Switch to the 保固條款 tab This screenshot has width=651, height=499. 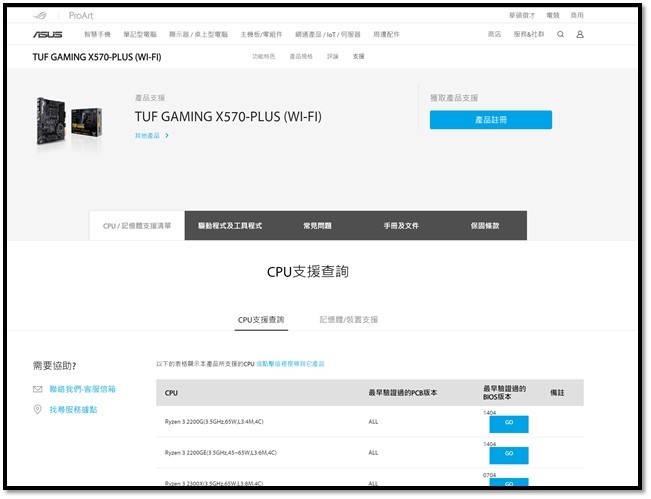pyautogui.click(x=485, y=225)
